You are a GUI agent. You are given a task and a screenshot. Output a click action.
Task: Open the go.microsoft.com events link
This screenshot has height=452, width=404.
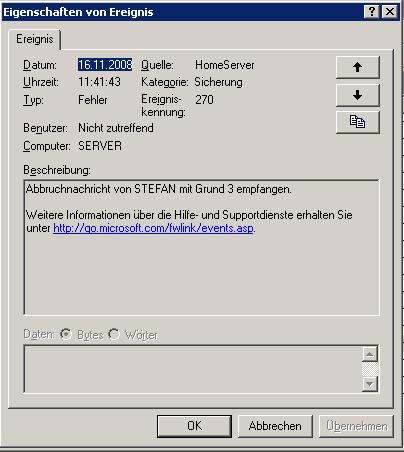coord(153,228)
